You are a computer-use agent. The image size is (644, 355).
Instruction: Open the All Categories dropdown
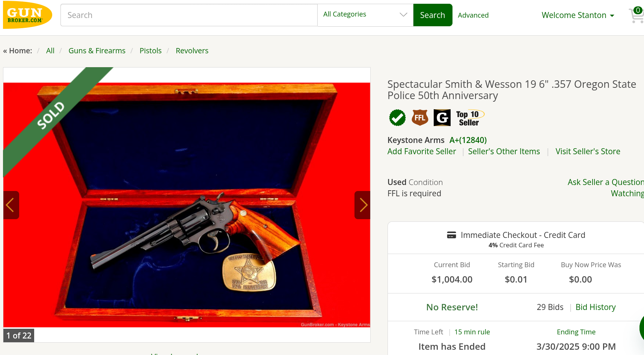tap(365, 15)
